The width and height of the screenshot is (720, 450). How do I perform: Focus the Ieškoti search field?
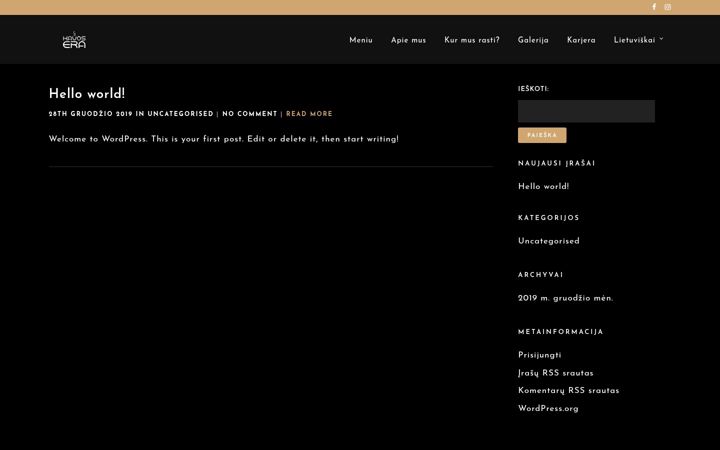pos(586,111)
